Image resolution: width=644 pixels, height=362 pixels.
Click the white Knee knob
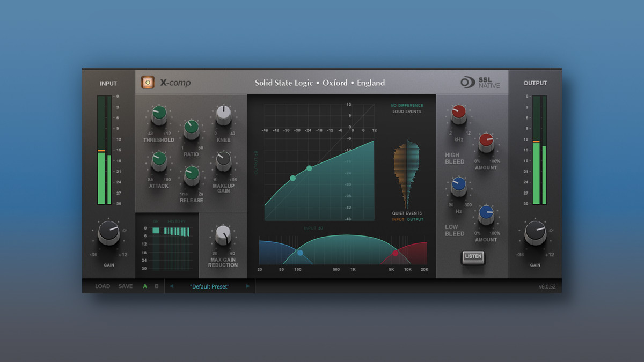(x=223, y=114)
